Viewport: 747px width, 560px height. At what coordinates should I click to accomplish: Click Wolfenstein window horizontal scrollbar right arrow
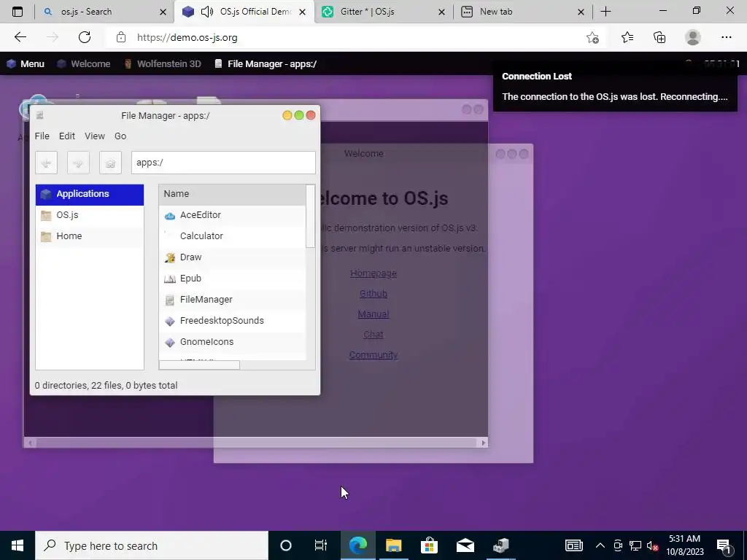pos(483,443)
